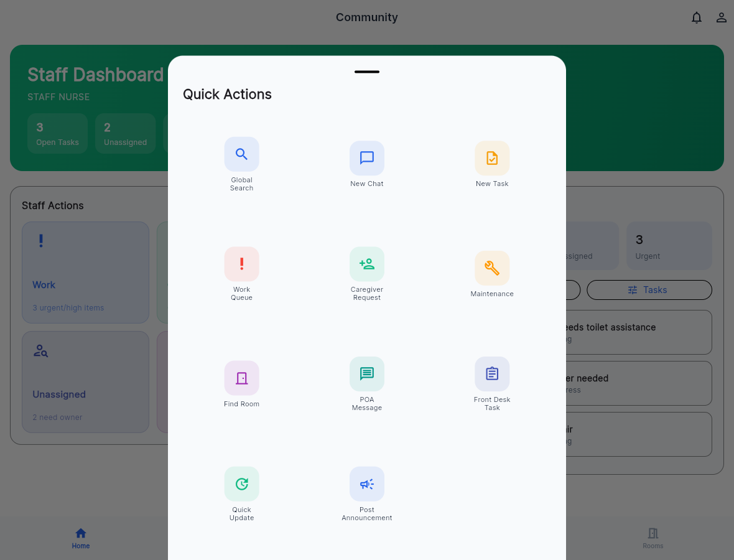
Task: Click the Open Tasks stat card
Action: coord(57,133)
